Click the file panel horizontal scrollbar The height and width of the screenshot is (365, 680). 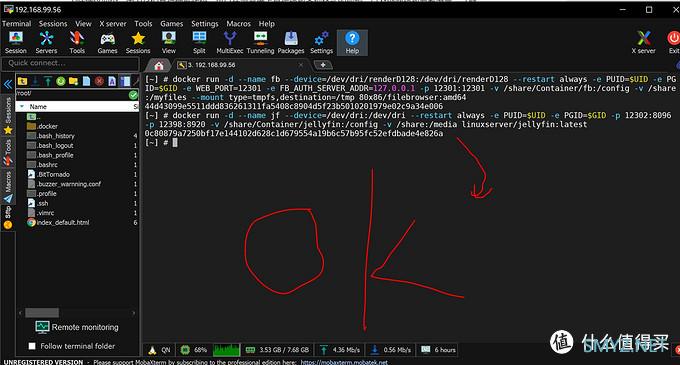pyautogui.click(x=42, y=313)
